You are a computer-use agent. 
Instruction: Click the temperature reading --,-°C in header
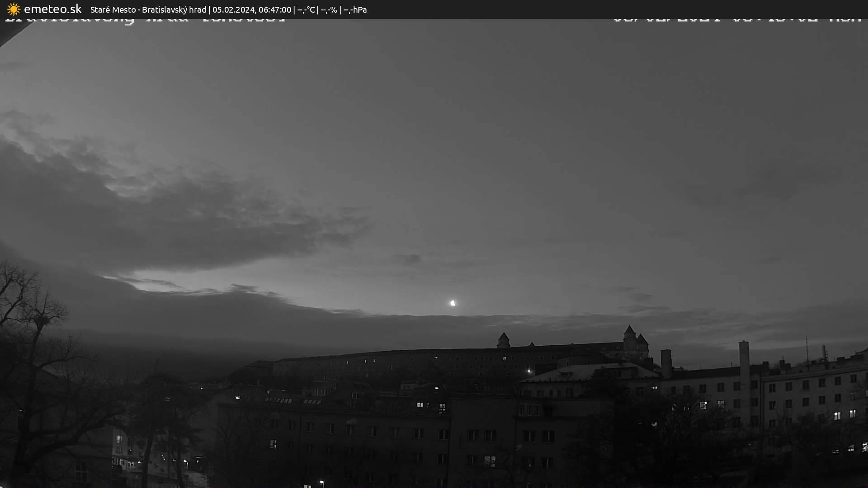click(306, 9)
